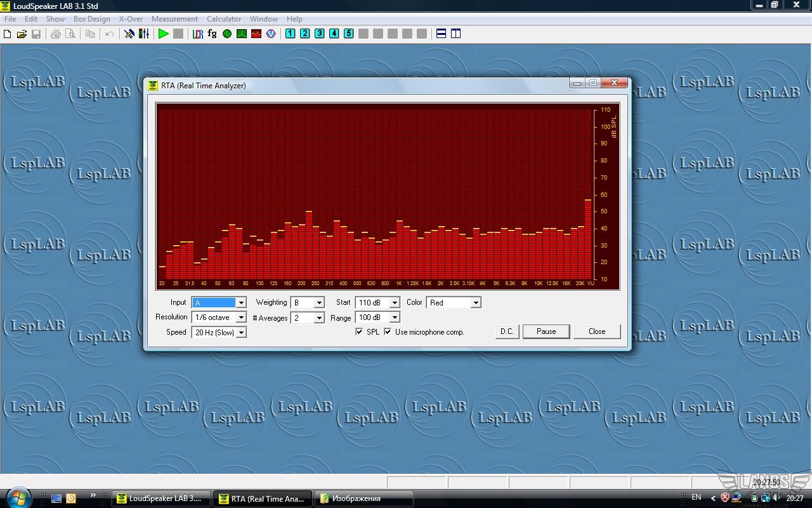Open the Color dropdown set to Red

[x=475, y=303]
